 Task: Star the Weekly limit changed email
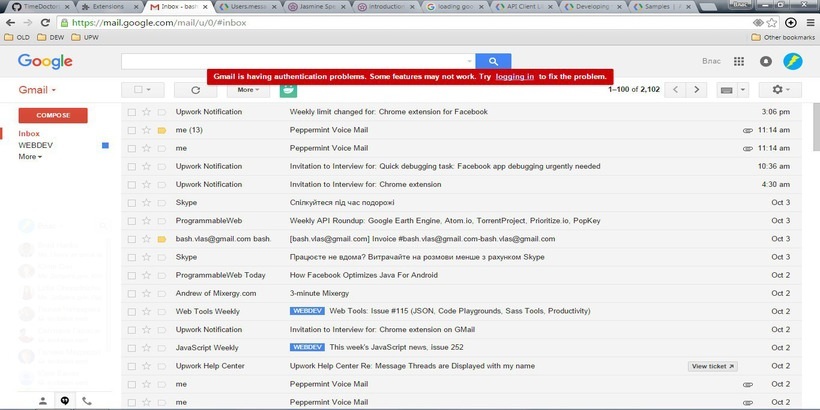pos(146,112)
